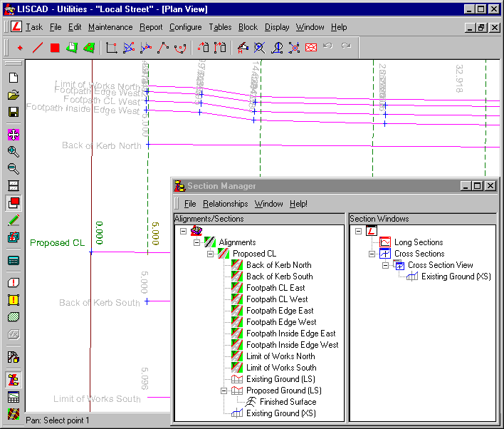Viewport: 504px width, 429px height.
Task: Collapse the Proposed CL node
Action: tap(210, 254)
